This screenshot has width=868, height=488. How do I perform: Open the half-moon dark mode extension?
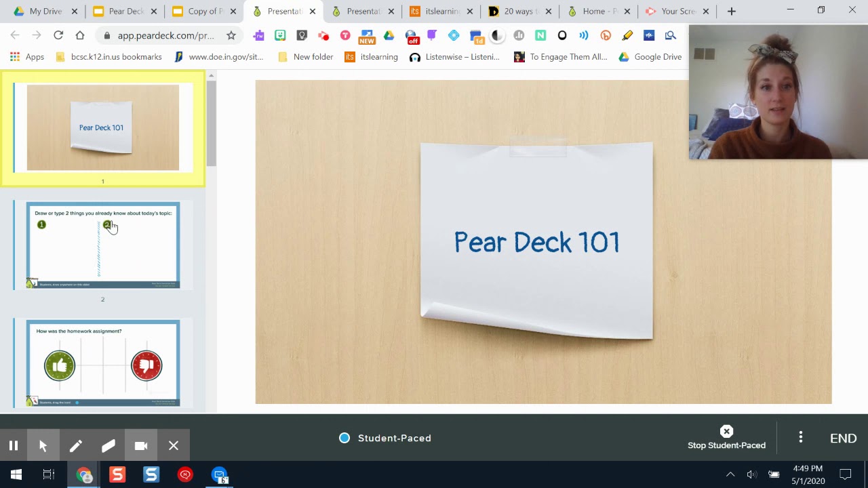pyautogui.click(x=497, y=35)
